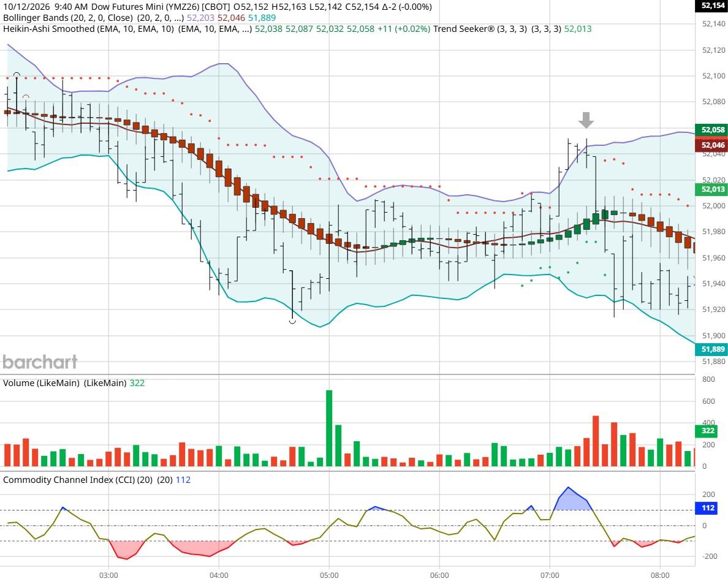Click the 600 volume axis label

[708, 401]
